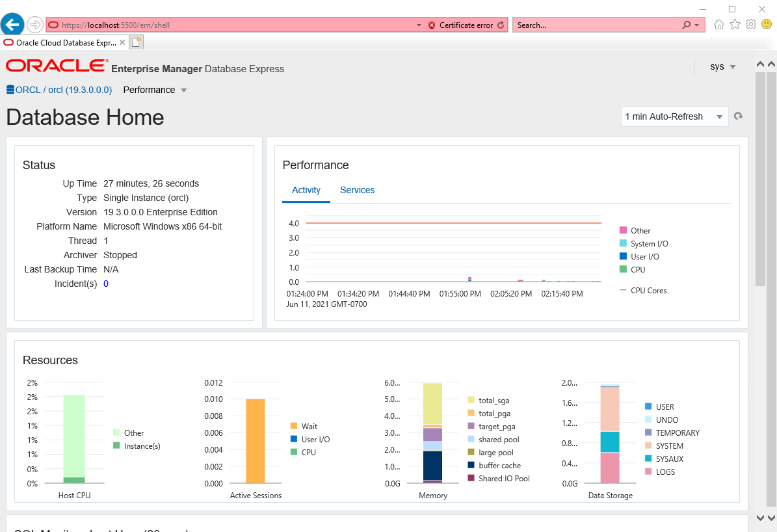Viewport: 777px width, 532px height.
Task: Open the sys user dropdown
Action: [x=722, y=66]
